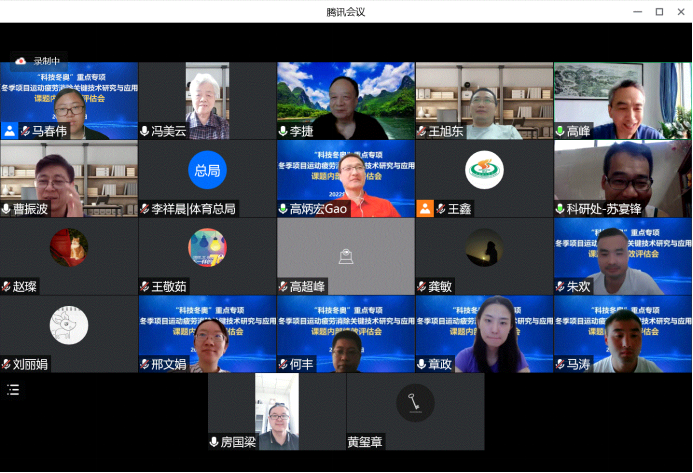The image size is (693, 473).
Task: Click the 录制中 cloud recording indicator
Action: (40, 61)
